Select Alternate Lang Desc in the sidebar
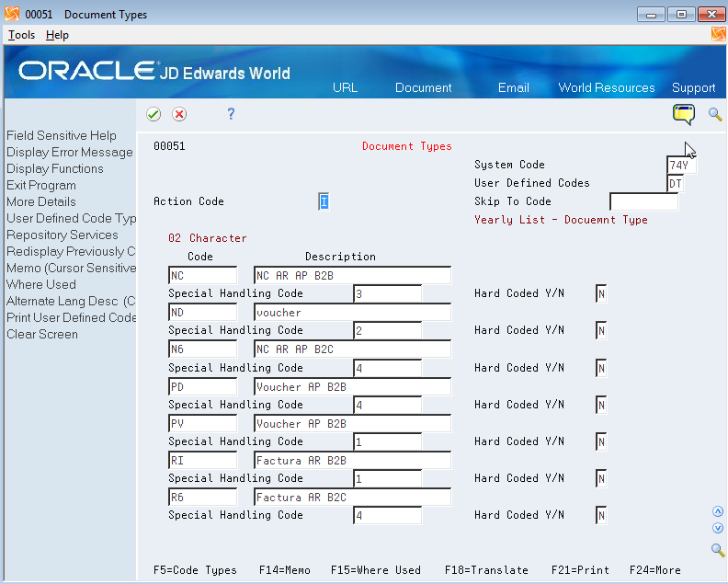Viewport: 728px width, 584px height. pyautogui.click(x=71, y=301)
